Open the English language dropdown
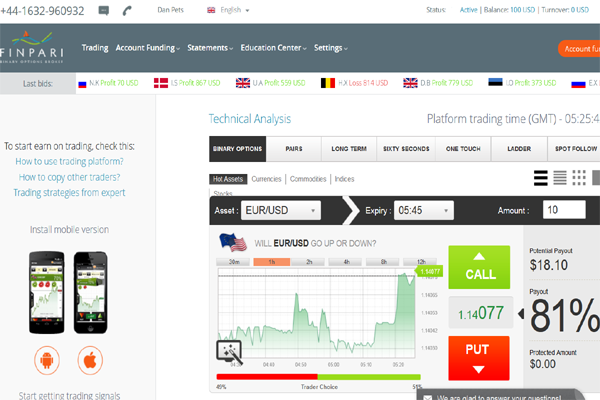Screen dimensions: 600x400 (x=228, y=10)
